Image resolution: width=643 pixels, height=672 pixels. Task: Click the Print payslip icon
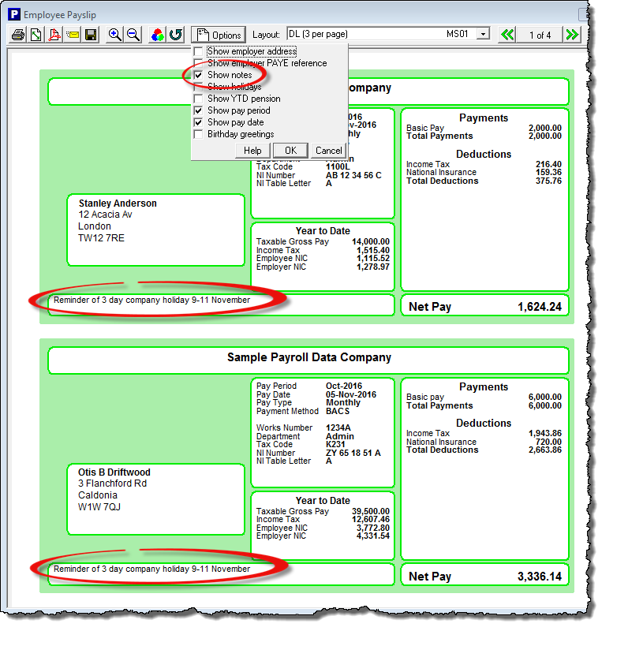(18, 35)
